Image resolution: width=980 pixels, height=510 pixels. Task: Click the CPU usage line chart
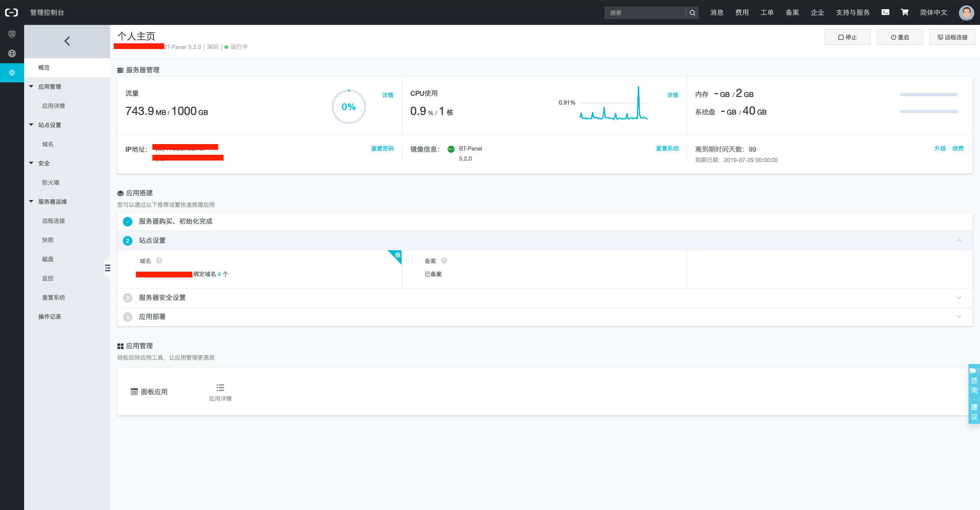coord(614,103)
